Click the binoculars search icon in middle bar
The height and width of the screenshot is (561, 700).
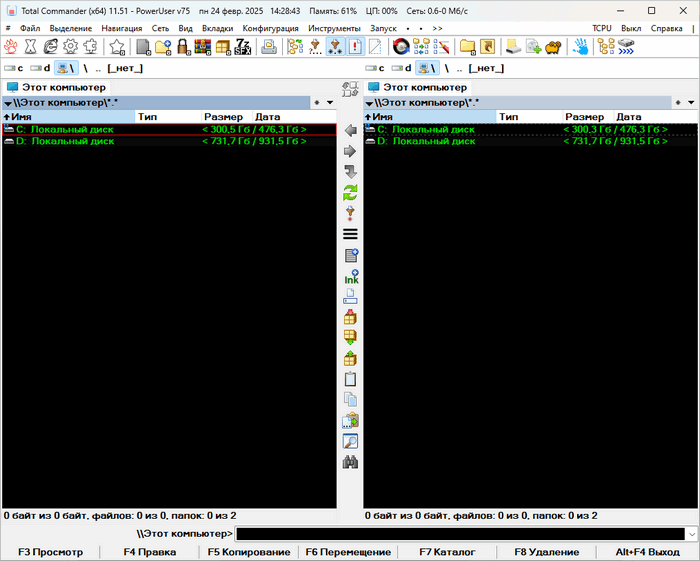click(x=350, y=462)
